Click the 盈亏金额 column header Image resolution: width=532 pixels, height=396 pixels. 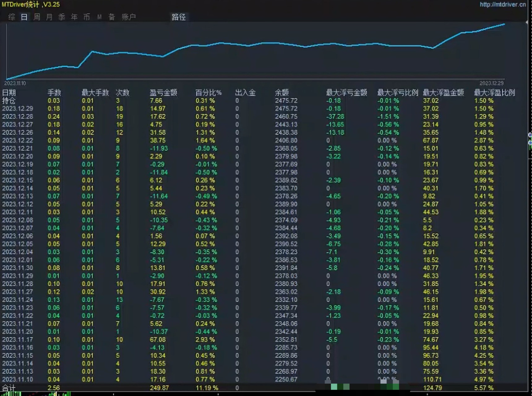tap(164, 93)
